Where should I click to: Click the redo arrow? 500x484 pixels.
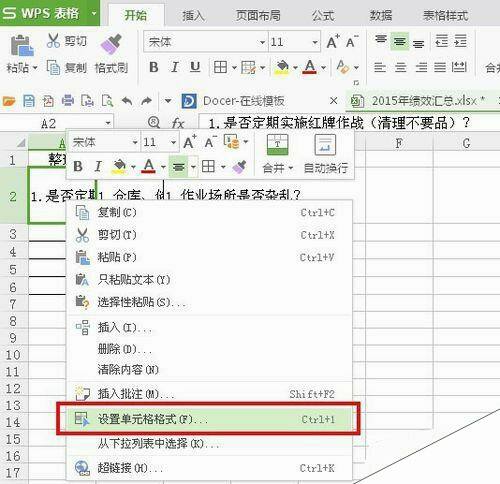[146, 101]
